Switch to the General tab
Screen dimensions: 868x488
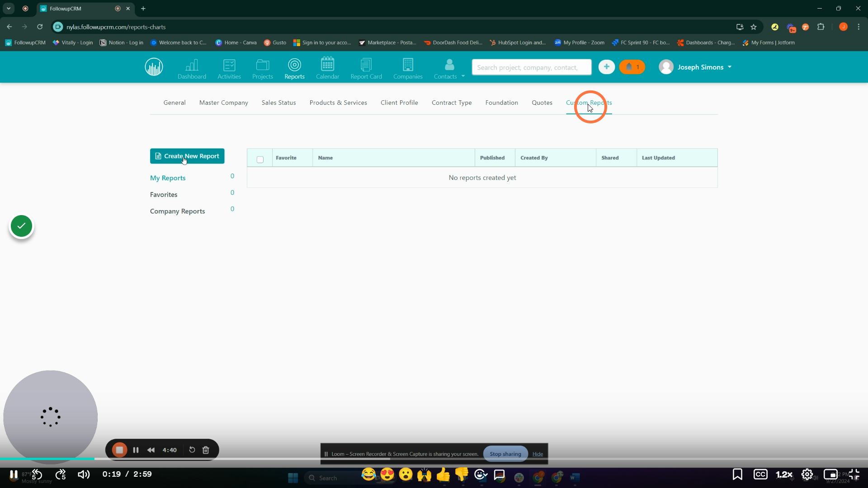[175, 103]
